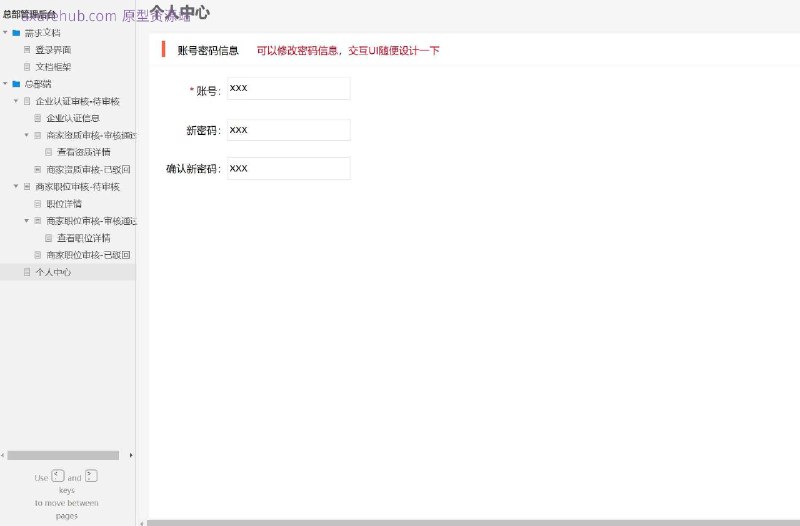The height and width of the screenshot is (526, 800).
Task: Click the page icon beside 企业认证审核-待审核
Action: pos(27,101)
